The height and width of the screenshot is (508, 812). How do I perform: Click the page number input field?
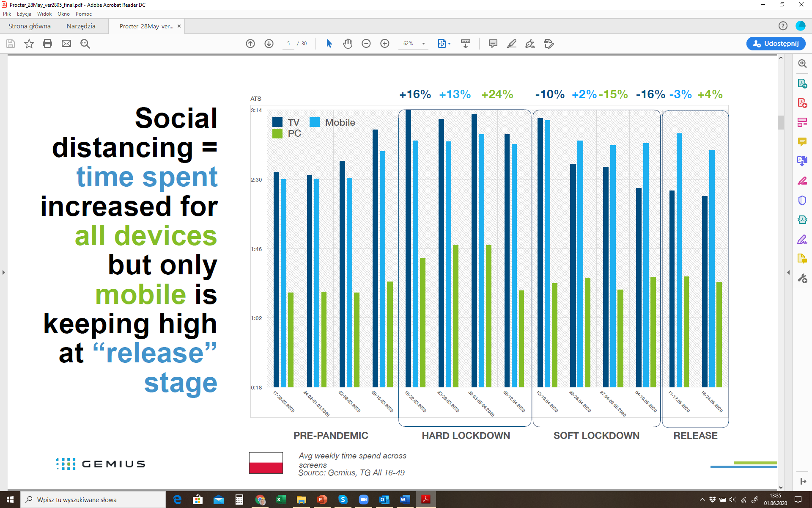288,44
